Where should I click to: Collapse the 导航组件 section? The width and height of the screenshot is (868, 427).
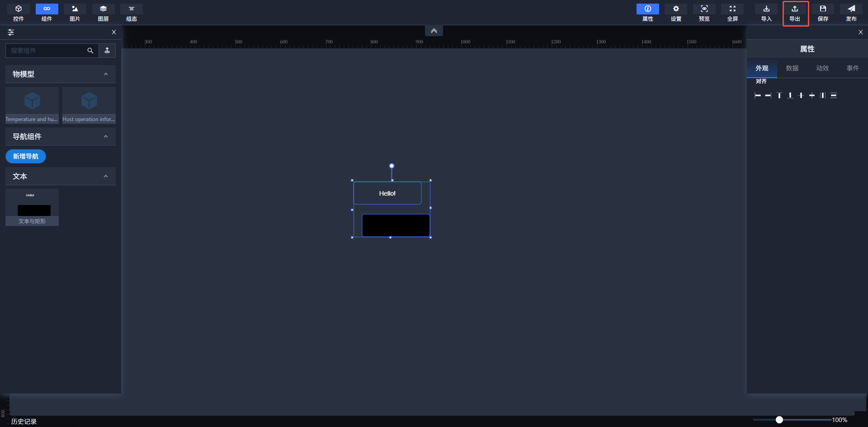click(106, 136)
